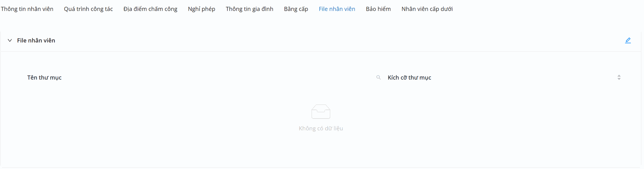Open the Thông tin gia đình tab
The height and width of the screenshot is (169, 644).
pyautogui.click(x=249, y=9)
